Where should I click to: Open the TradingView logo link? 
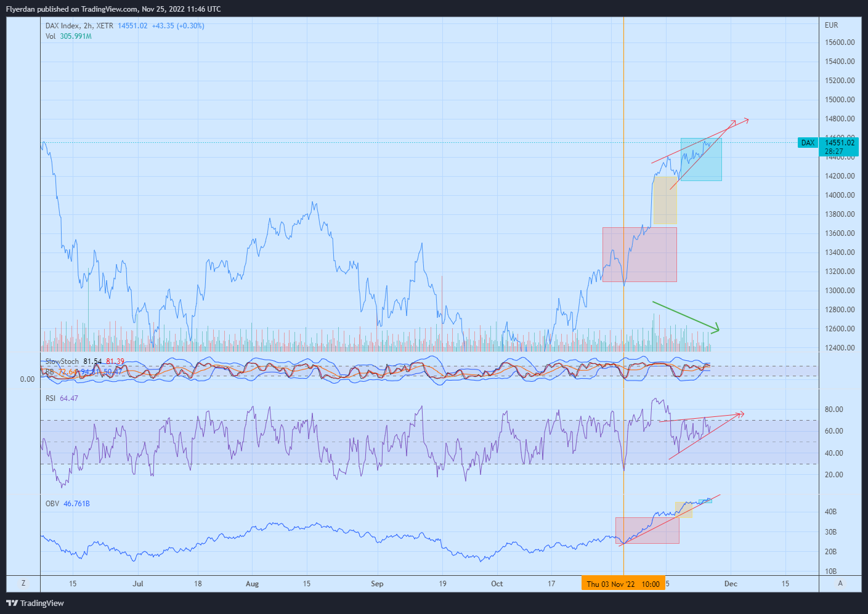(35, 603)
